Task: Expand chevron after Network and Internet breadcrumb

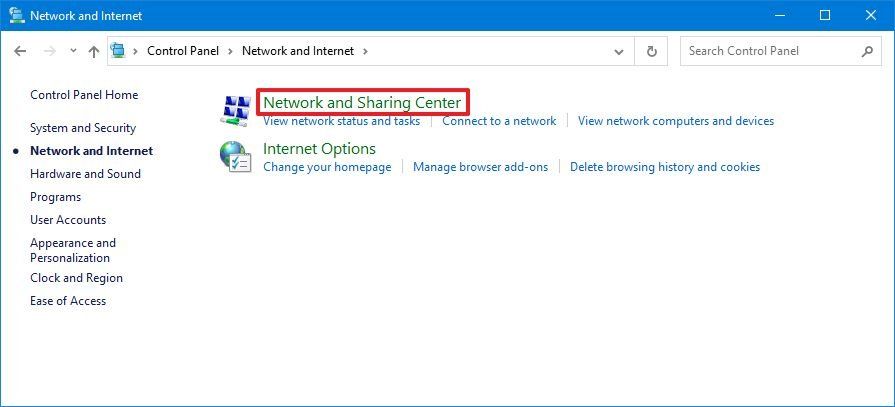Action: pyautogui.click(x=365, y=51)
